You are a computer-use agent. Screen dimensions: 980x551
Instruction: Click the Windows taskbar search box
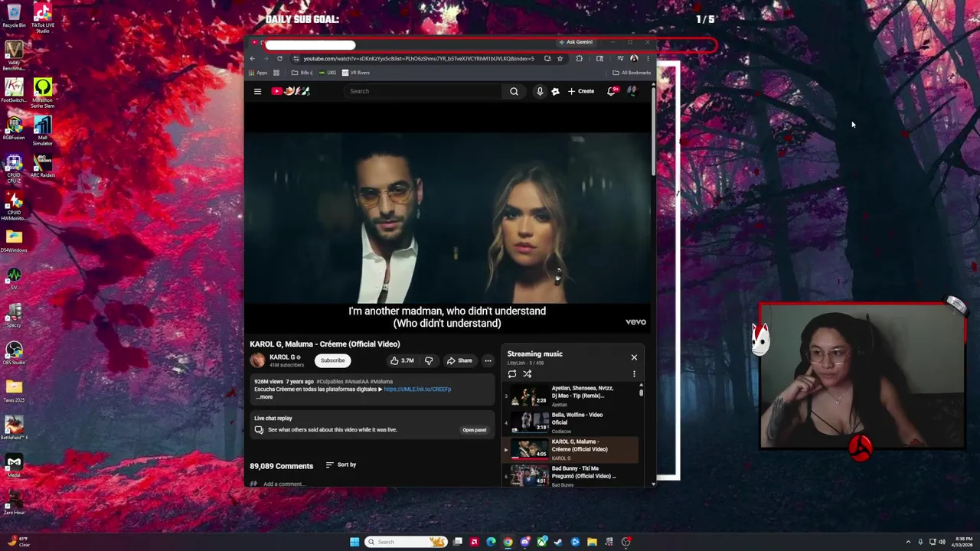406,542
